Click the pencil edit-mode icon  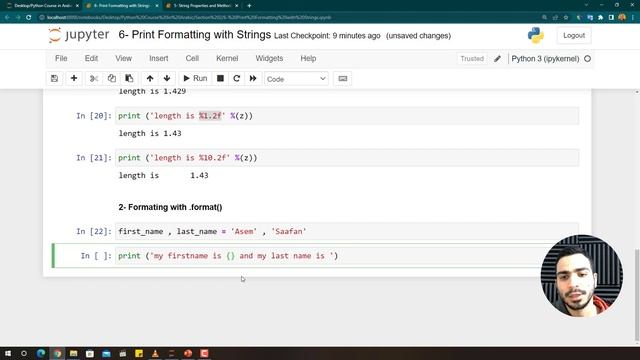point(497,59)
